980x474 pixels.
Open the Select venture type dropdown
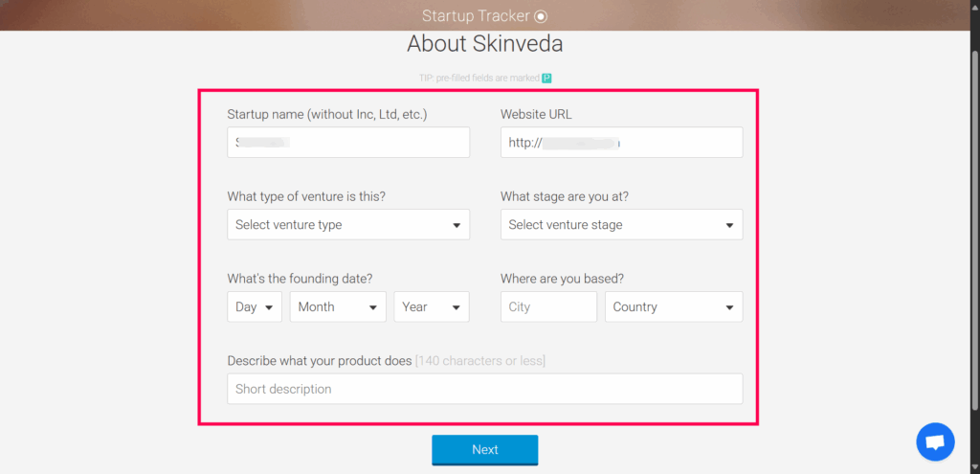point(348,224)
